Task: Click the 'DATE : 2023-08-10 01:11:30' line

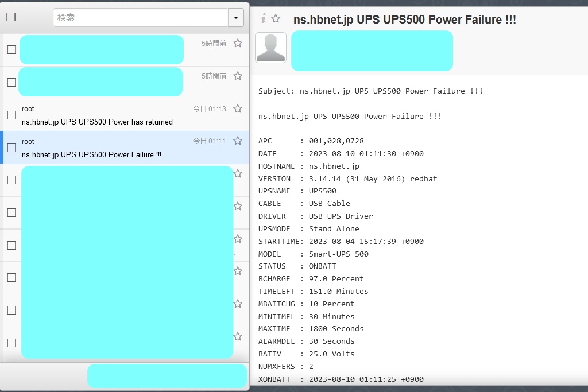Action: point(341,154)
